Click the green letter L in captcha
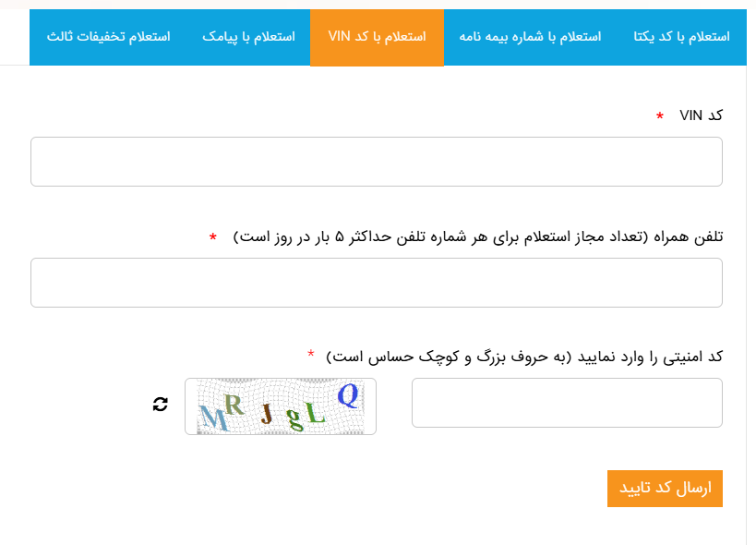 [317, 415]
